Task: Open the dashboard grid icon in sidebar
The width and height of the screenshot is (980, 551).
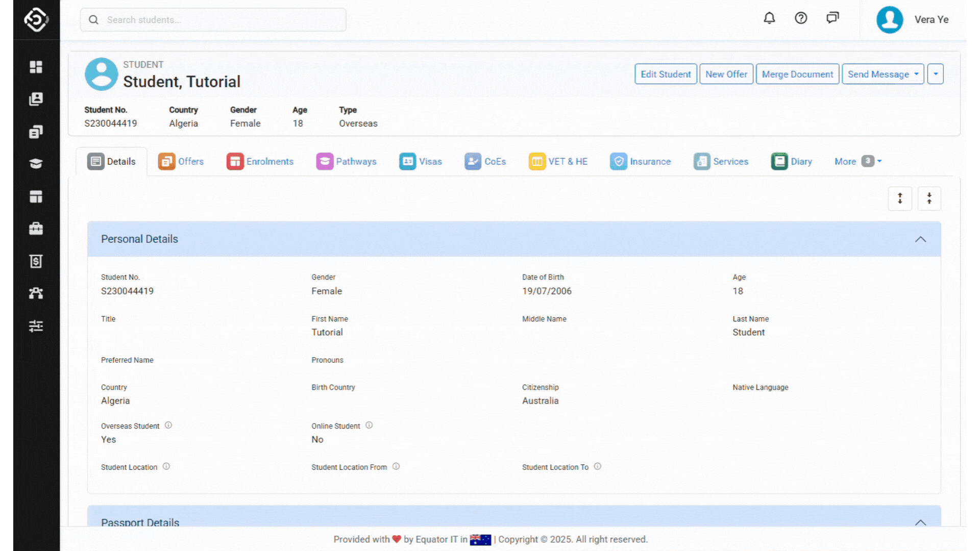Action: coord(36,67)
